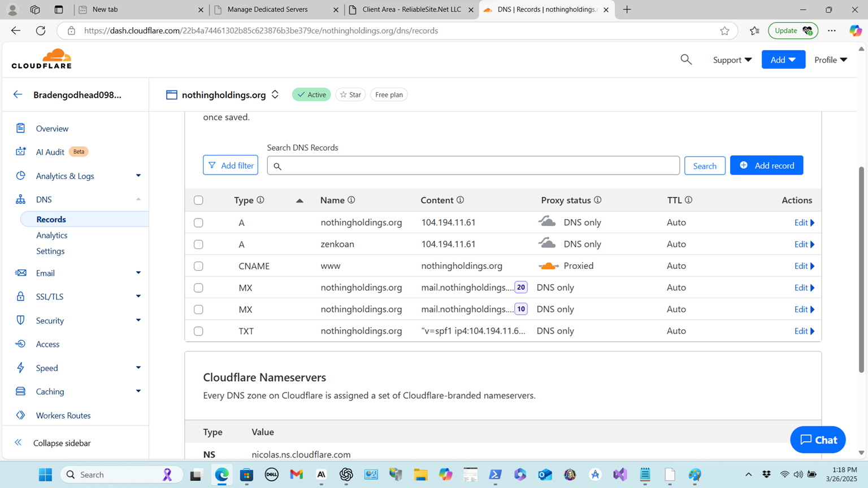Click the Content column info icon

tap(461, 200)
